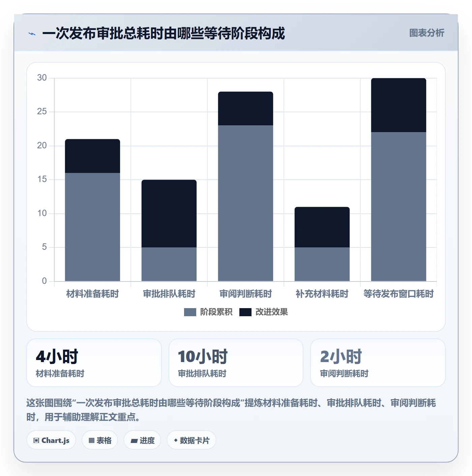Click the dark segment of 材料准备耗时 bar
This screenshot has height=476, width=472.
click(x=92, y=156)
